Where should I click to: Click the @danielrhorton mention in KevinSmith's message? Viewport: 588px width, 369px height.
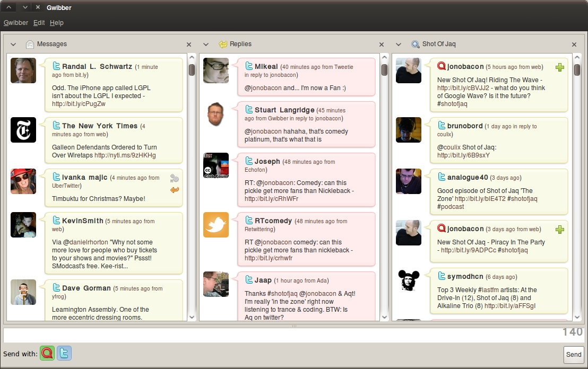[87, 242]
